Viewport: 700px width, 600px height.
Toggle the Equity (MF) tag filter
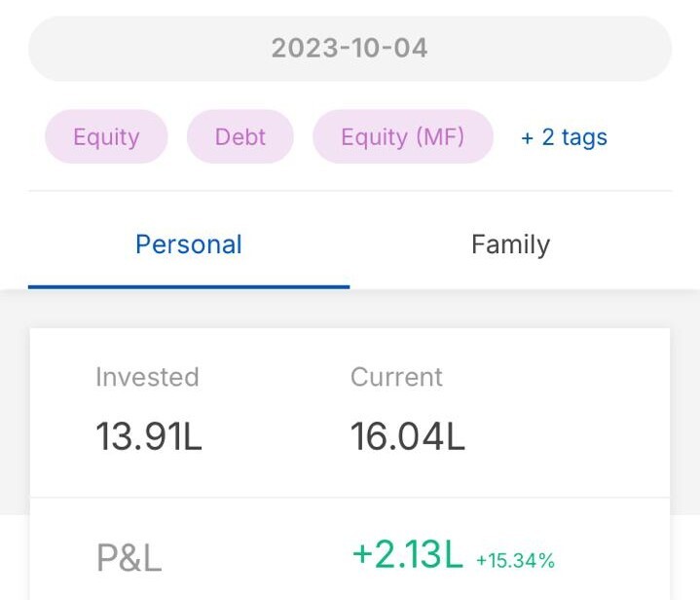coord(403,136)
